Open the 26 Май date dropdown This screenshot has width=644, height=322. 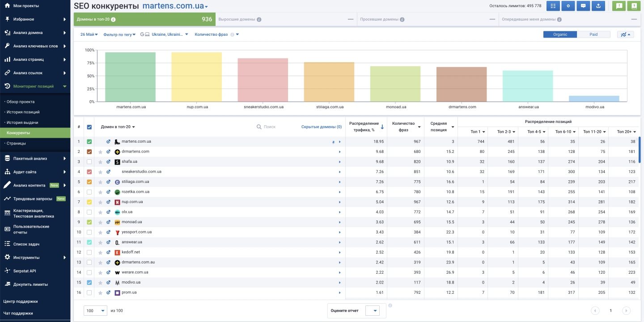[x=89, y=34]
